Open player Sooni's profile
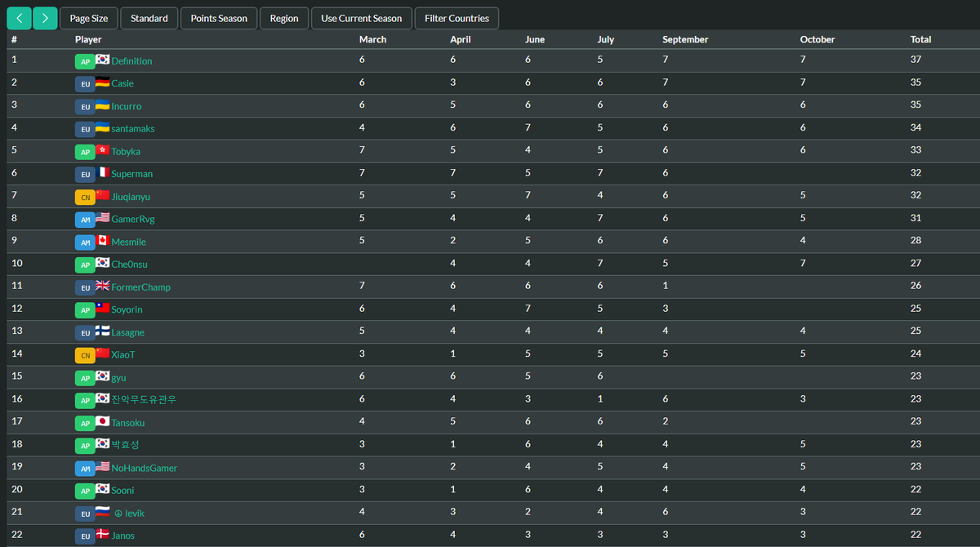Image resolution: width=980 pixels, height=547 pixels. [x=123, y=490]
